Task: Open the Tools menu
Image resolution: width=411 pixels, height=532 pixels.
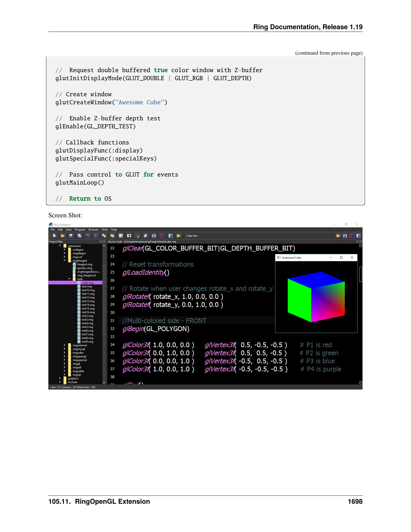Action: click(x=104, y=230)
